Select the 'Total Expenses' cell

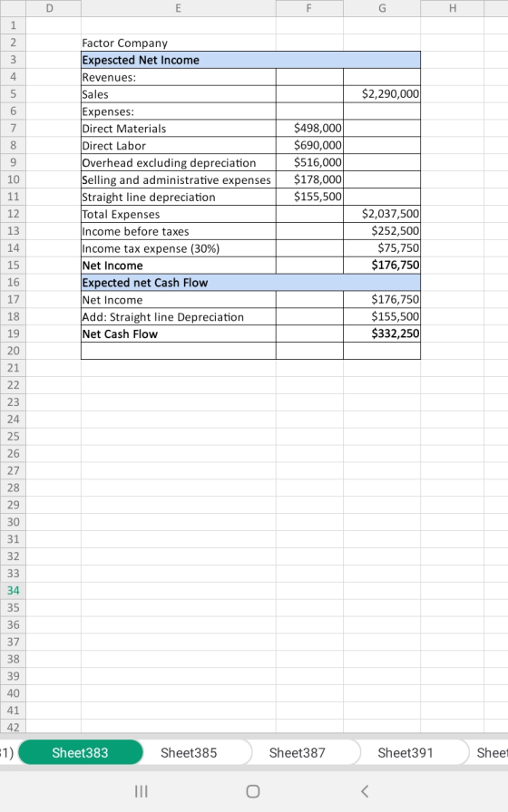[179, 214]
